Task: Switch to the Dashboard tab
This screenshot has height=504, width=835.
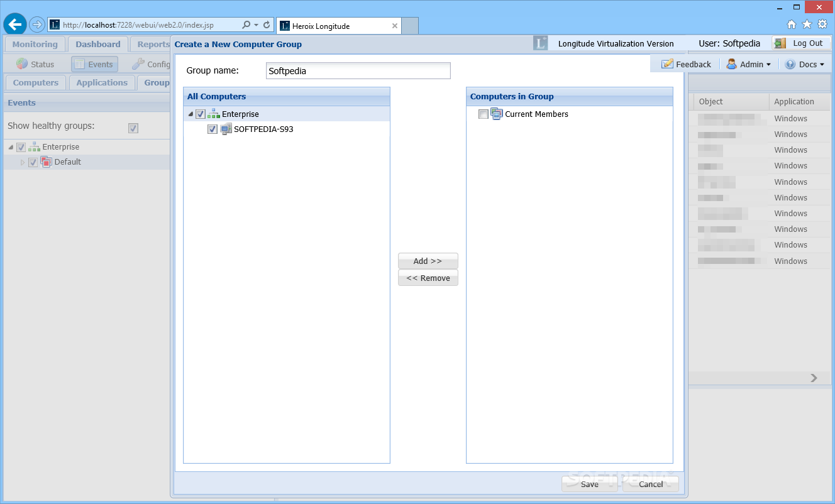Action: pyautogui.click(x=98, y=44)
